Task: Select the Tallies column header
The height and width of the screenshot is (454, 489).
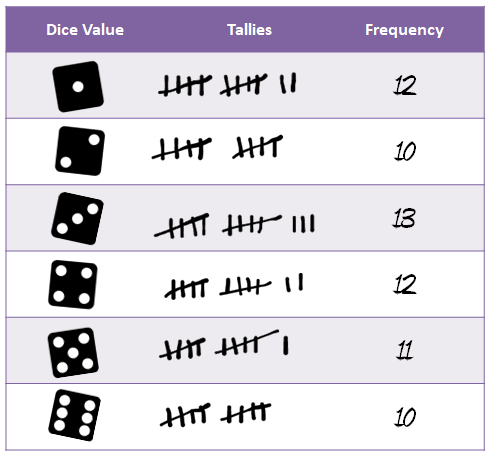Action: (x=249, y=30)
